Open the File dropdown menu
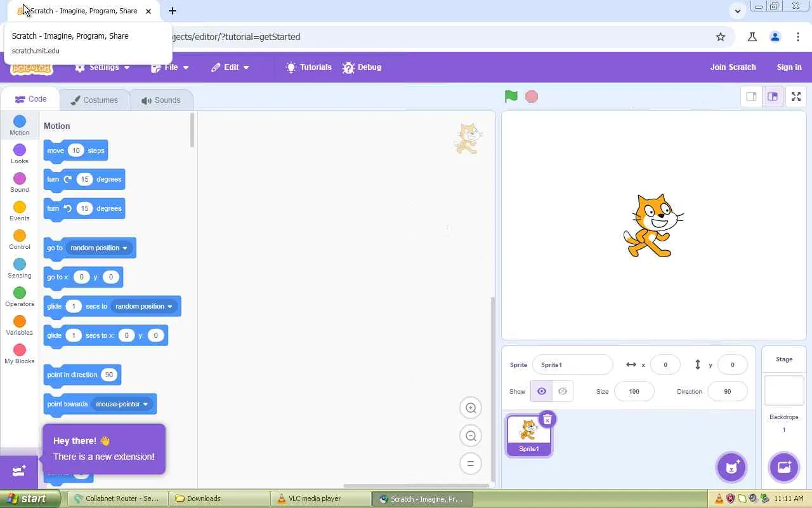Screen dimensions: 812x508 (x=170, y=67)
